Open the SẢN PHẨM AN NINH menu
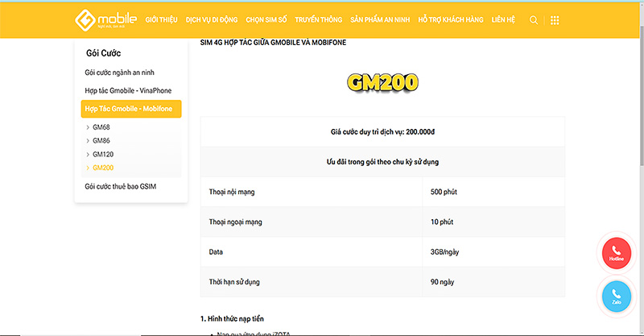Image resolution: width=644 pixels, height=336 pixels. pos(380,19)
